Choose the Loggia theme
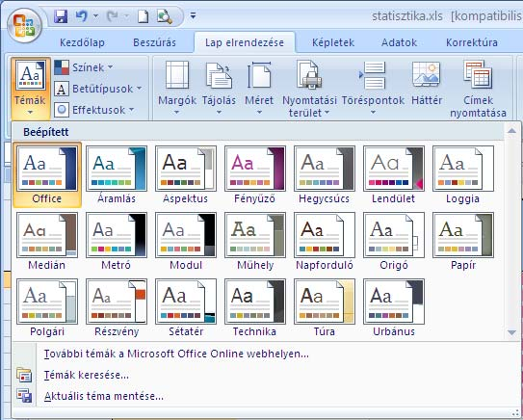 [x=463, y=175]
